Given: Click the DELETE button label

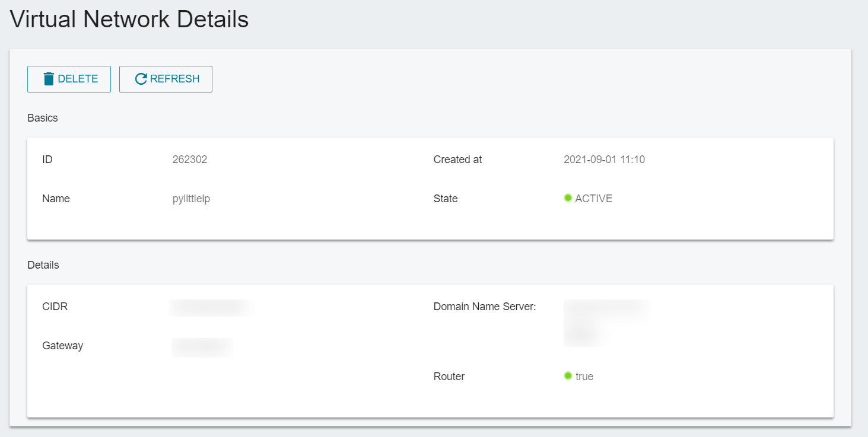Looking at the screenshot, I should click(x=78, y=79).
